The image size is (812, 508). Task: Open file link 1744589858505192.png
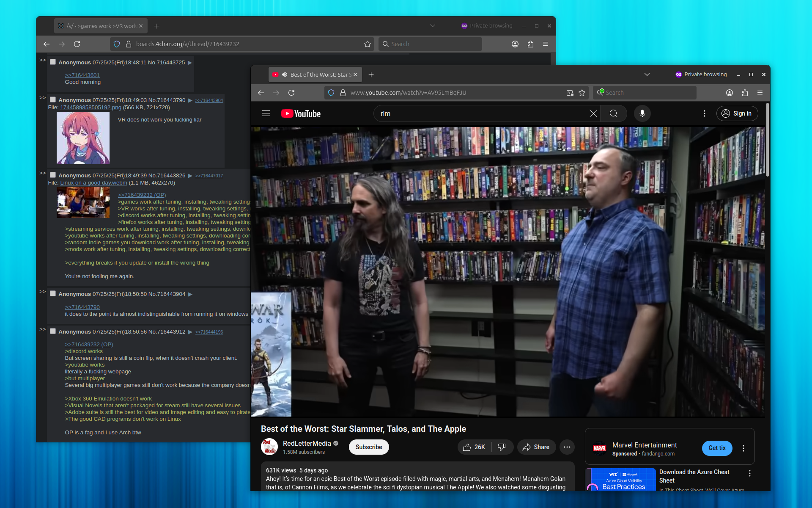91,108
